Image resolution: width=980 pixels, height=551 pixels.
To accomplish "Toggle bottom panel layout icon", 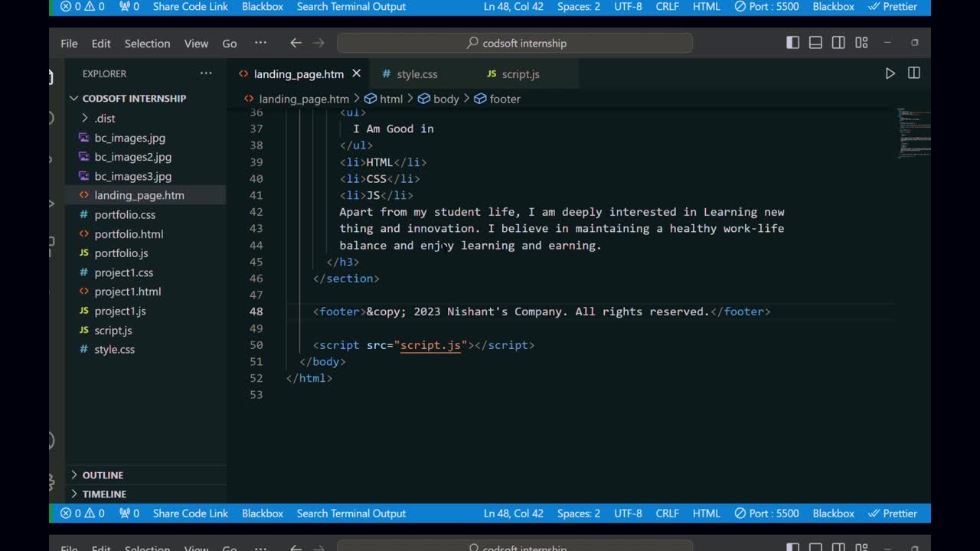I will point(815,43).
